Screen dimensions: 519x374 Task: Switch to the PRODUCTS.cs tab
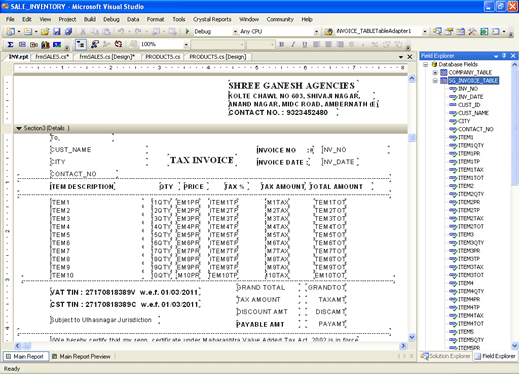pyautogui.click(x=163, y=57)
